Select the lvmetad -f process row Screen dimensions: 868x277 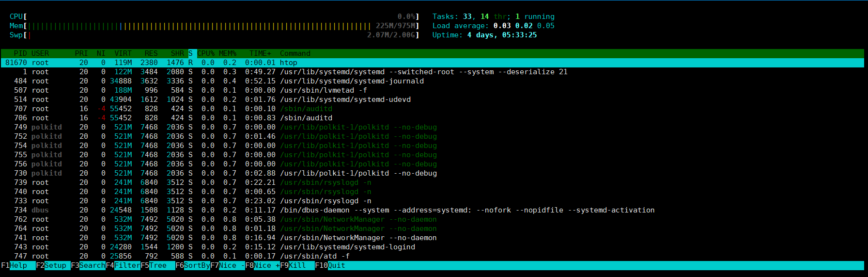pos(433,90)
